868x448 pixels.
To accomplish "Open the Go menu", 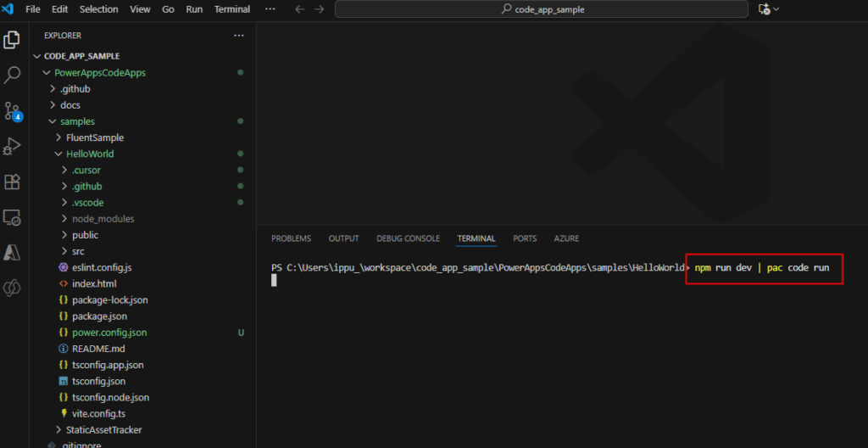I will (x=169, y=8).
